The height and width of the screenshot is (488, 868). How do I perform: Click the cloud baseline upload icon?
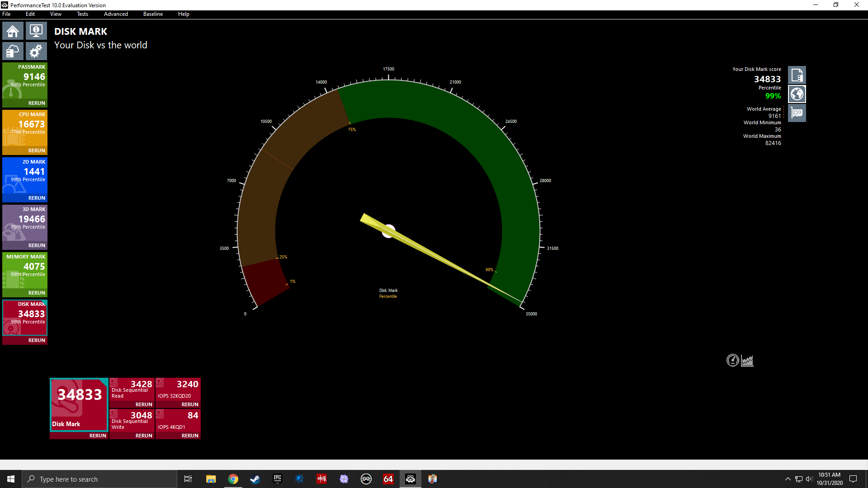(13, 51)
